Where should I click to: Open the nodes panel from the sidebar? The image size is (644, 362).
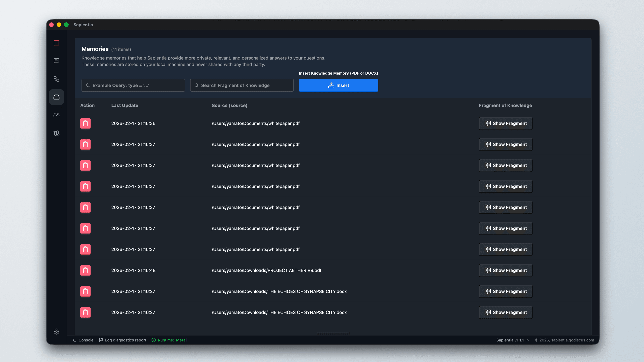[x=56, y=79]
